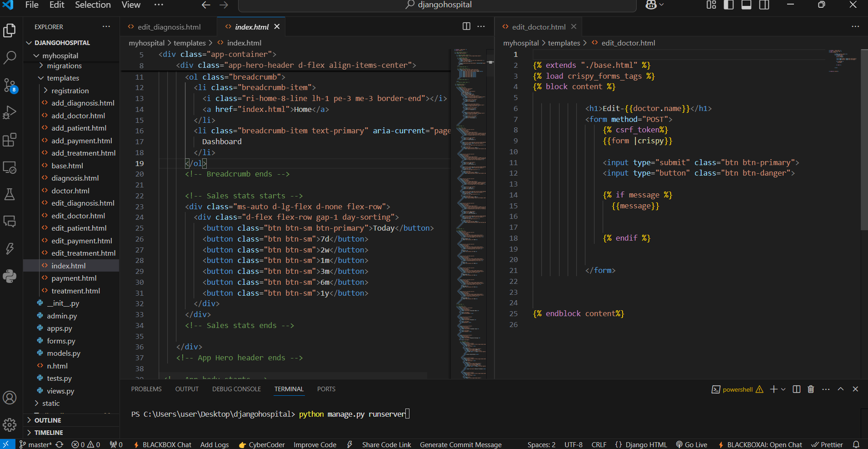This screenshot has height=449, width=868.
Task: Open the Explorer view in activity bar
Action: (x=10, y=30)
